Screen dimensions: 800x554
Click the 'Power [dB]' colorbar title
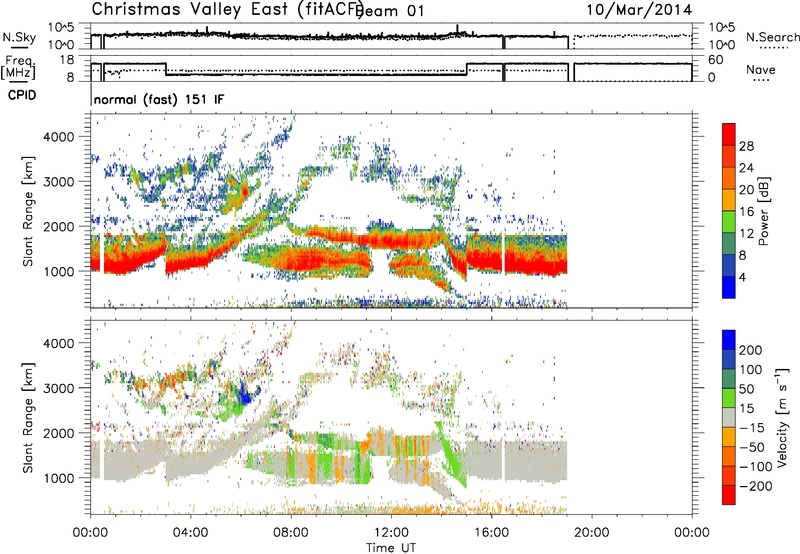click(763, 211)
